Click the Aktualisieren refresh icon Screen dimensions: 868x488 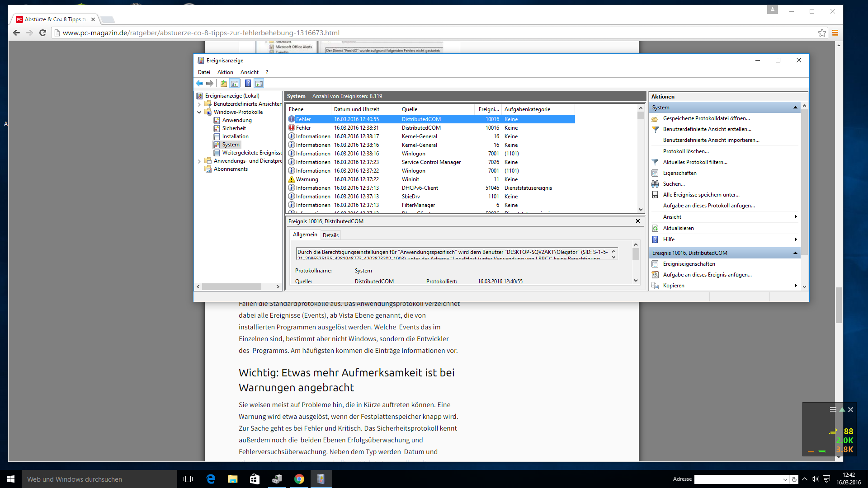tap(655, 228)
